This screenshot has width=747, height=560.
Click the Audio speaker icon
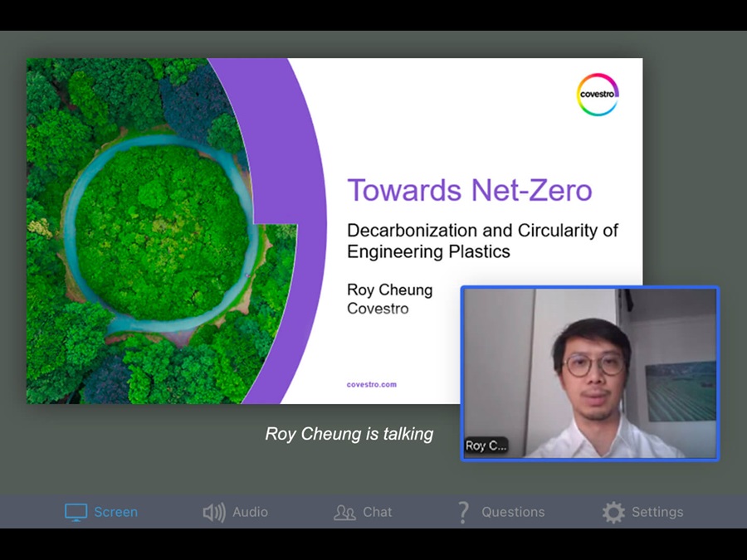213,512
